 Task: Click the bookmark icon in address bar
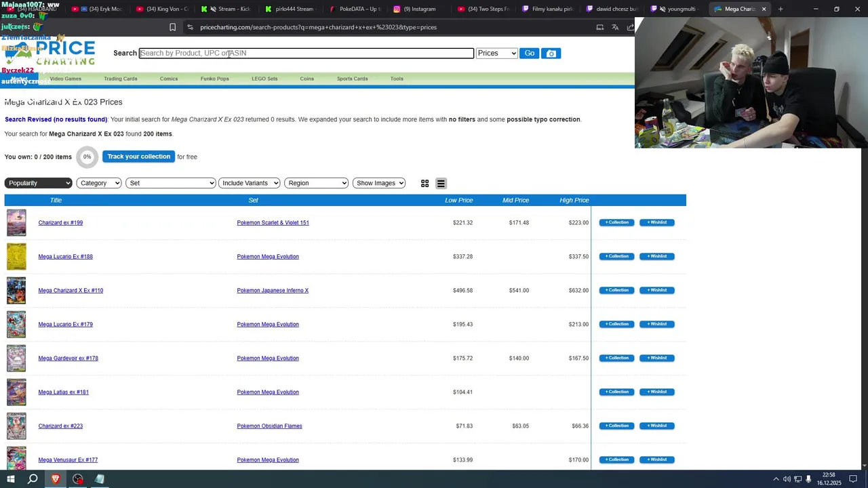point(172,27)
